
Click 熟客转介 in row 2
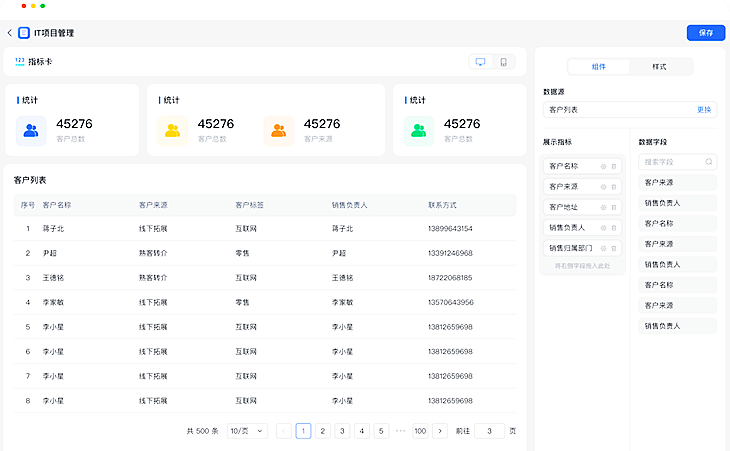coord(153,253)
